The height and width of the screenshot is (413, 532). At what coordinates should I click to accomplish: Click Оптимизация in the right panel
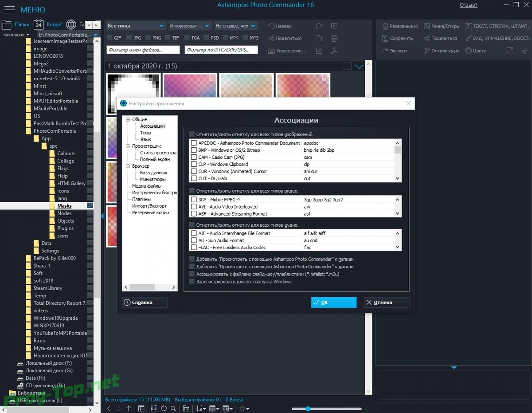click(442, 51)
